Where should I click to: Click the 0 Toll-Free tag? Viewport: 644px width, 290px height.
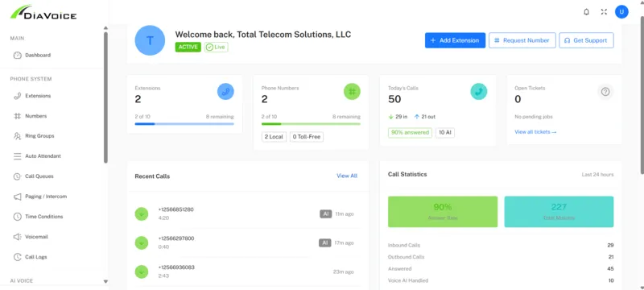307,137
